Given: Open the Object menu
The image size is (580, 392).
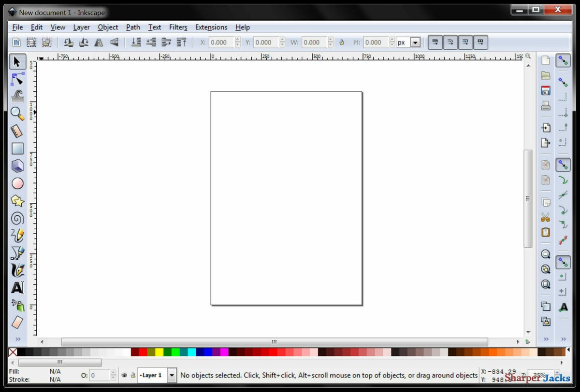Looking at the screenshot, I should pos(108,27).
